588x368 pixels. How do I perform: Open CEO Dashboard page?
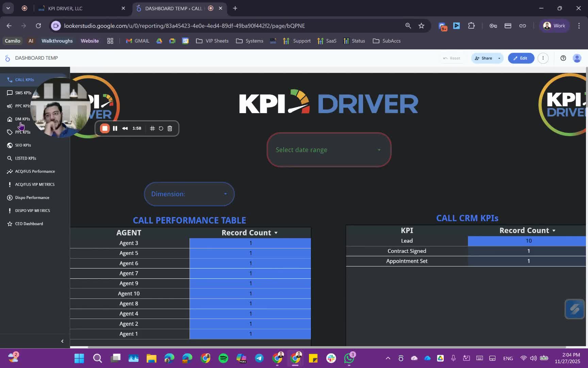point(29,224)
